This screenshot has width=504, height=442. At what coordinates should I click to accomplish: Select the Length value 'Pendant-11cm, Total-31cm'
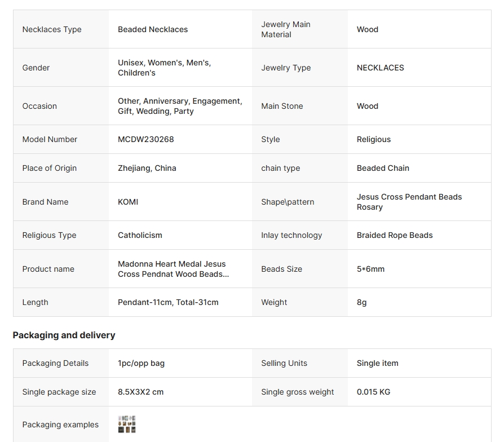[x=168, y=302]
